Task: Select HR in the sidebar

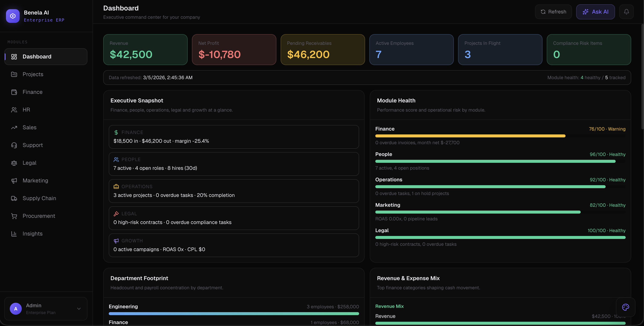Action: point(26,110)
